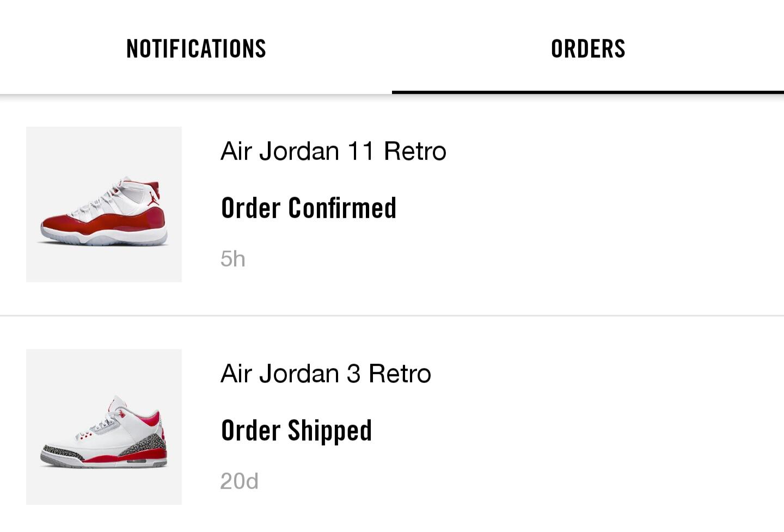This screenshot has width=784, height=532.
Task: Tap the elephant-print heel of Jordan 3
Action: [148, 442]
